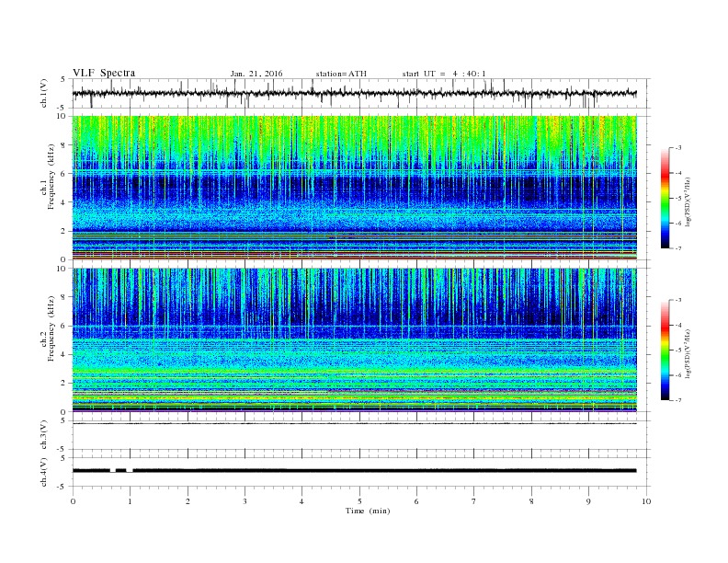
Task: Click the ch.2 frequency tick label "6"
Action: pyautogui.click(x=63, y=326)
